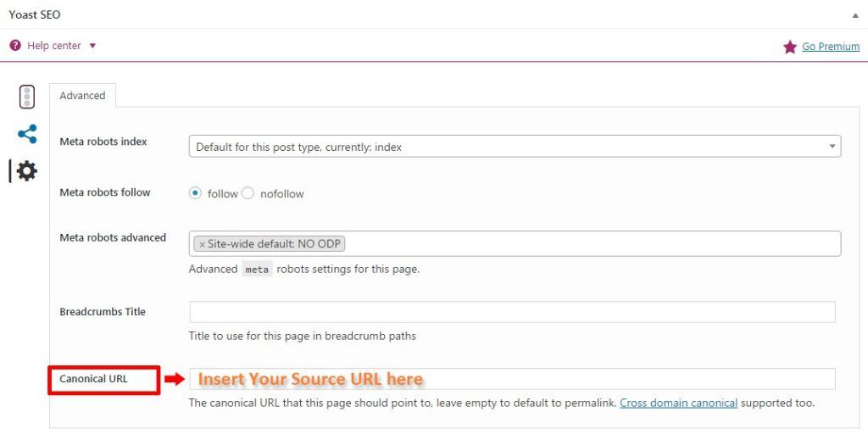Click the Go Premium star icon

[790, 47]
